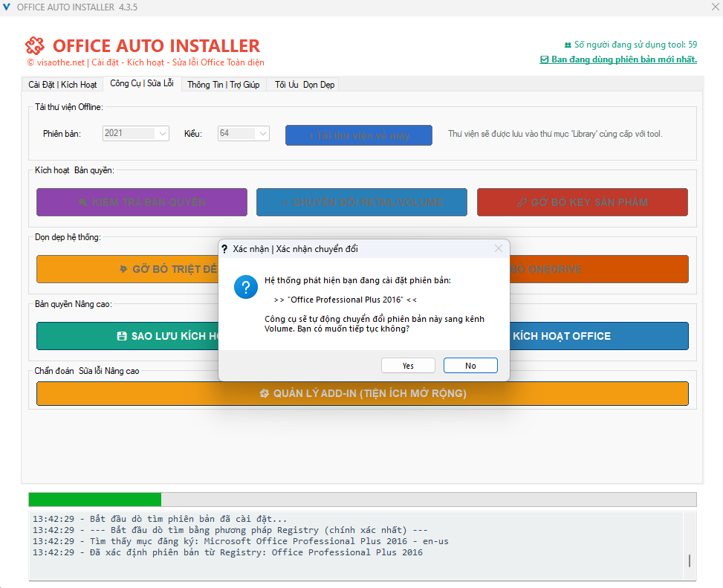The height and width of the screenshot is (588, 723).
Task: Decline conversion with No button
Action: [470, 365]
